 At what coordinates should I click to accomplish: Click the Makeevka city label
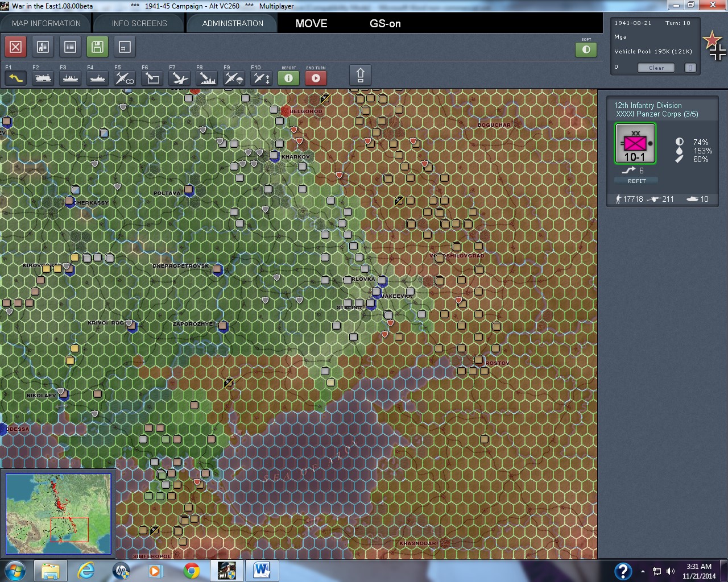(396, 296)
